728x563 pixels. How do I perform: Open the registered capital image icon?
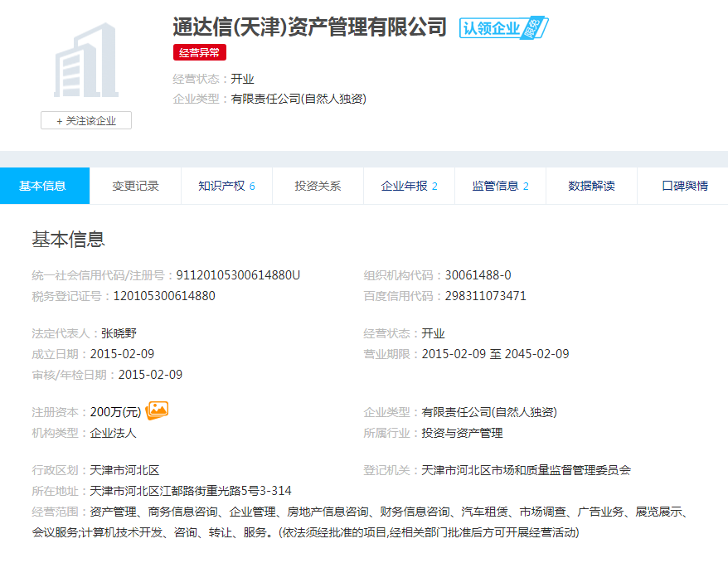coord(157,410)
